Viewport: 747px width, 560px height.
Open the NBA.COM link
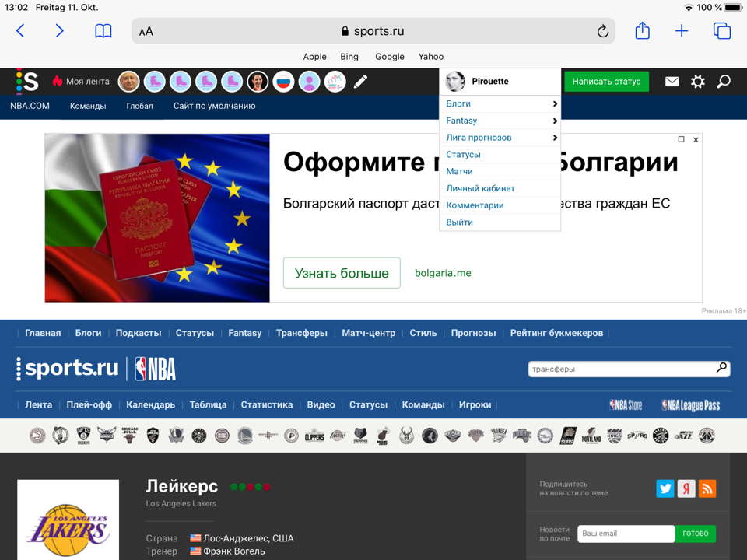[x=30, y=106]
